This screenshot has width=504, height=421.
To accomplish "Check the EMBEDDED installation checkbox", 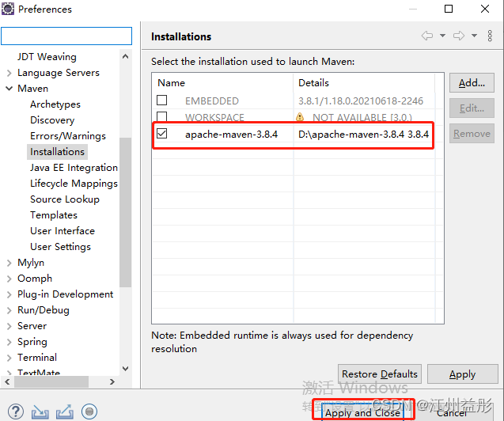I will tap(161, 101).
